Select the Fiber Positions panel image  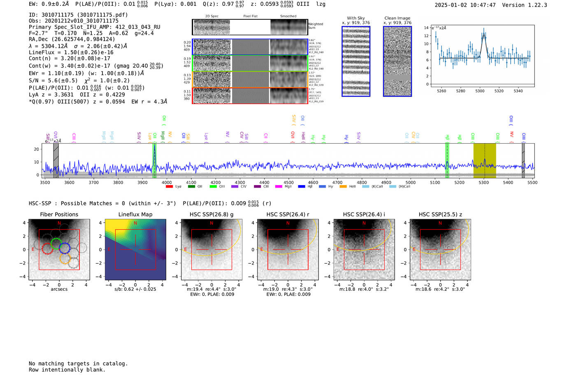tap(59, 250)
